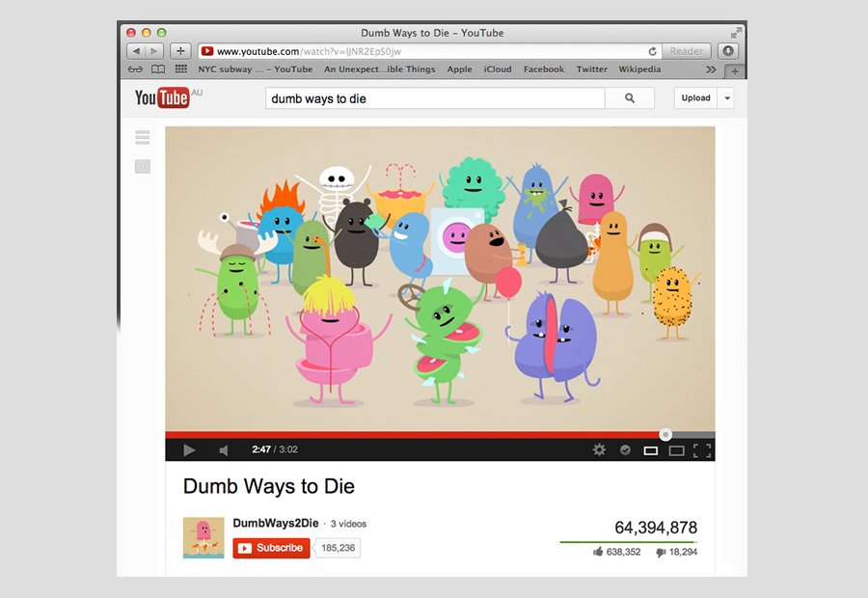Screen dimensions: 868x598
Task: Click the 2:47 / 3:02 time display
Action: pos(275,449)
